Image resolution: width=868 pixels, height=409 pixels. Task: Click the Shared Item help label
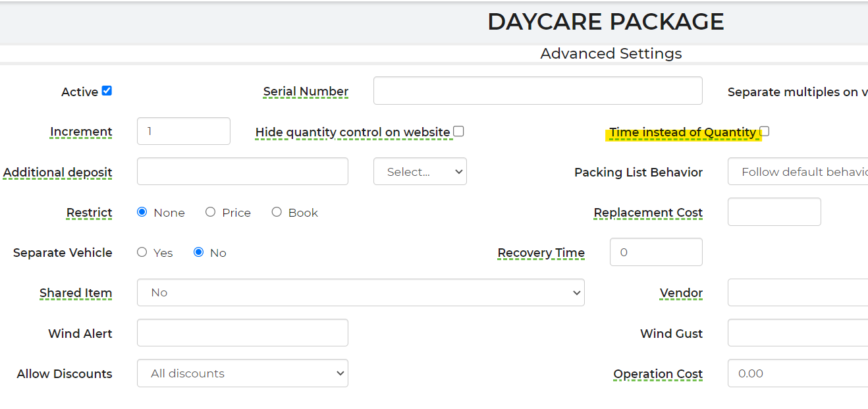76,293
